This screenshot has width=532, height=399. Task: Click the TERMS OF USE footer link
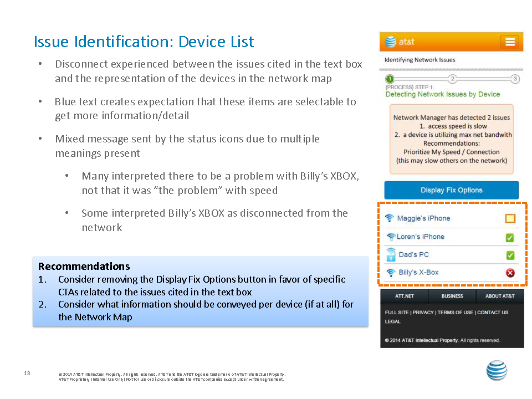[456, 313]
